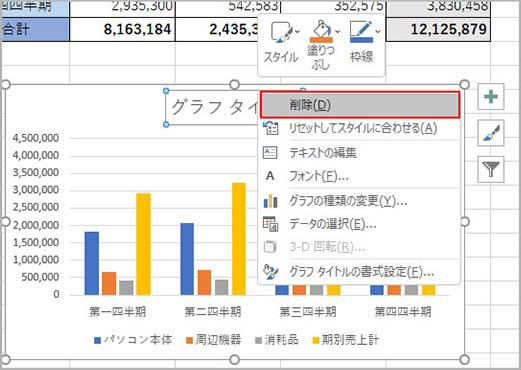Image resolution: width=521 pixels, height=370 pixels.
Task: Click the 期別売上計 legend entry
Action: click(345, 340)
